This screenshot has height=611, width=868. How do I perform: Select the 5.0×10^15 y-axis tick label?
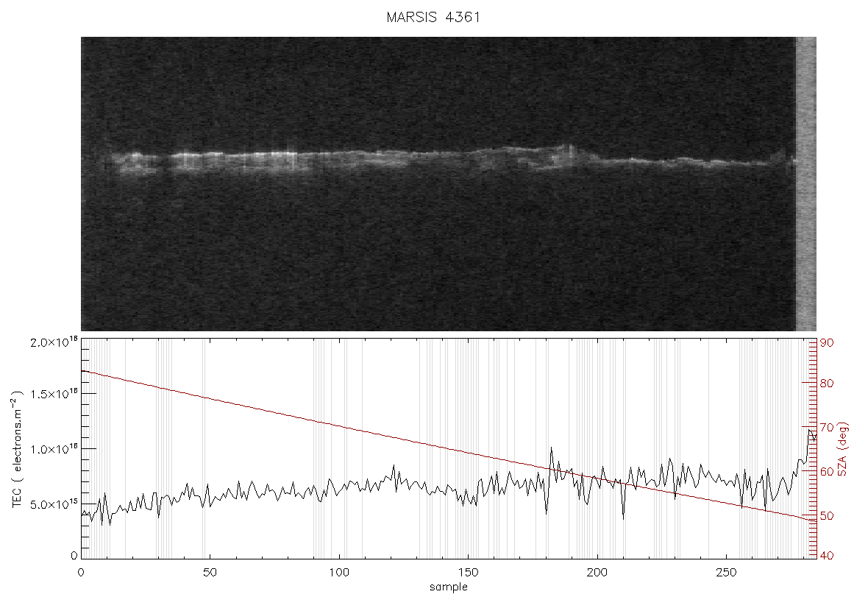tap(52, 504)
